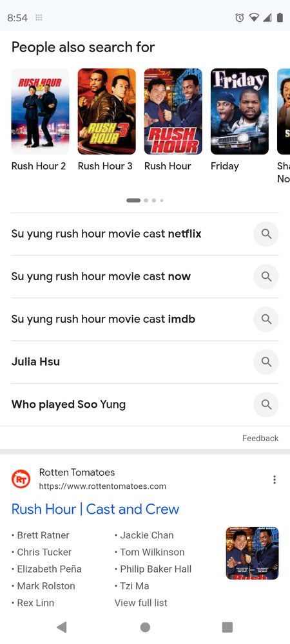Tap search icon beside netflix cast suggestion

pos(266,234)
